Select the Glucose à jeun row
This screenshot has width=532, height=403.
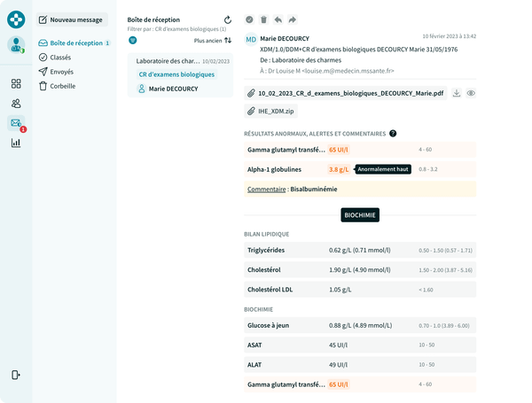coord(360,325)
